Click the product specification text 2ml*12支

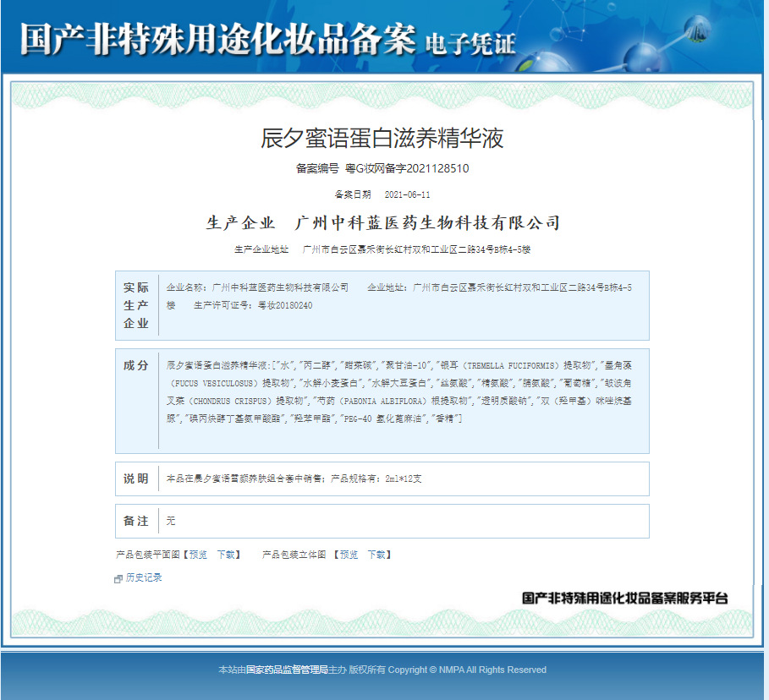[404, 479]
